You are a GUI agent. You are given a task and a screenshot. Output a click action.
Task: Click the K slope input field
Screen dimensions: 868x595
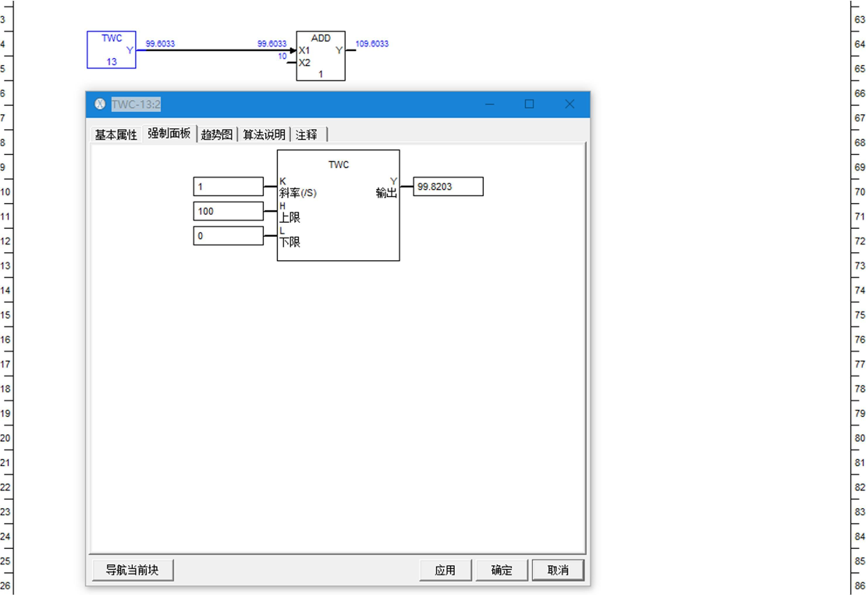tap(228, 187)
